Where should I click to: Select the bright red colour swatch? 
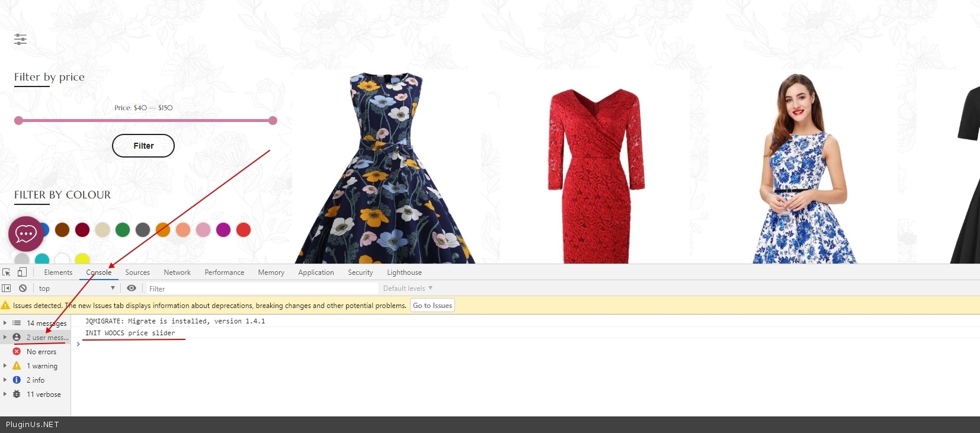[244, 230]
